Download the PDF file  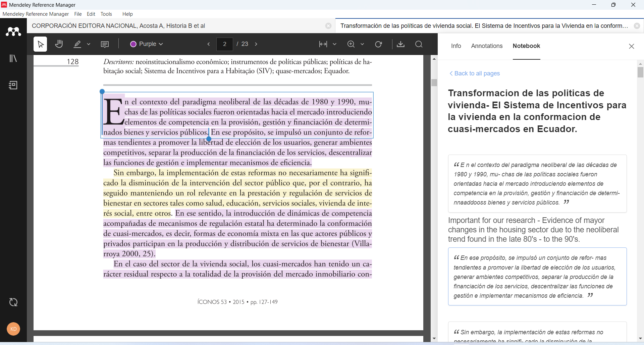pos(400,44)
